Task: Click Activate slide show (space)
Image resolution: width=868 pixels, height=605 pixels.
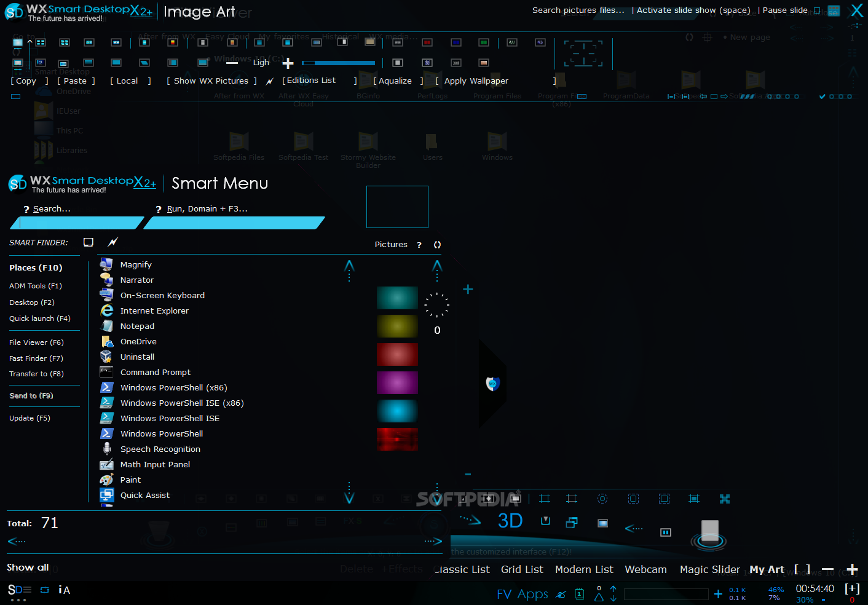Action: point(693,10)
